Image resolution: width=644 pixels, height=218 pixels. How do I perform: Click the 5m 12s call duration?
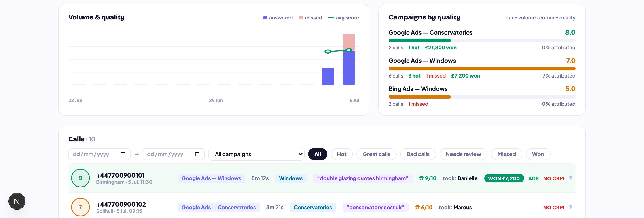260,178
